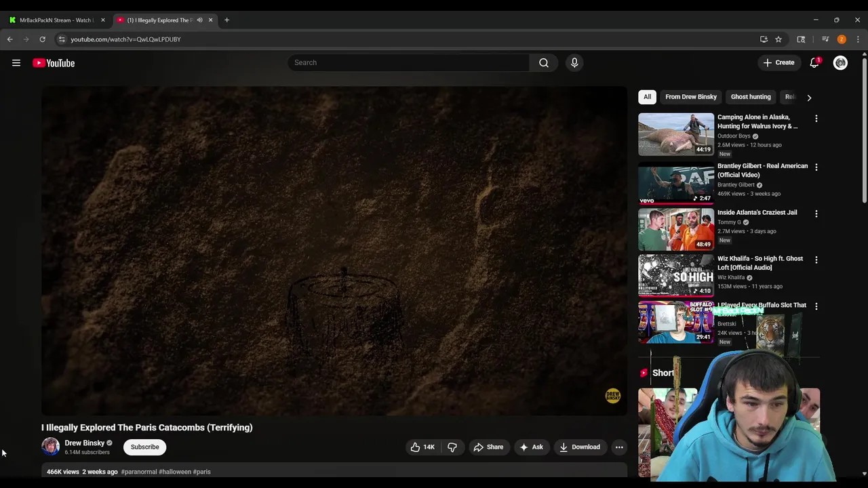
Task: Open the YouTube account avatar menu
Action: click(x=840, y=63)
